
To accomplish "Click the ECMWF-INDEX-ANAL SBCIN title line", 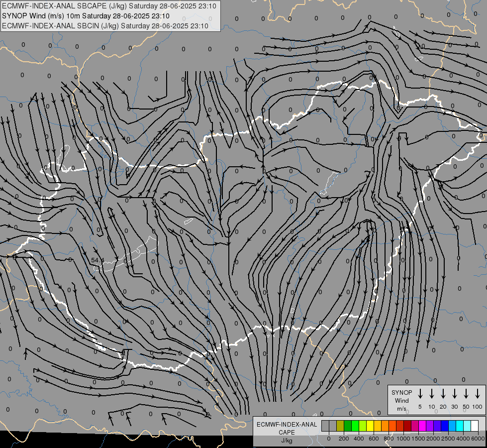I will (x=105, y=26).
